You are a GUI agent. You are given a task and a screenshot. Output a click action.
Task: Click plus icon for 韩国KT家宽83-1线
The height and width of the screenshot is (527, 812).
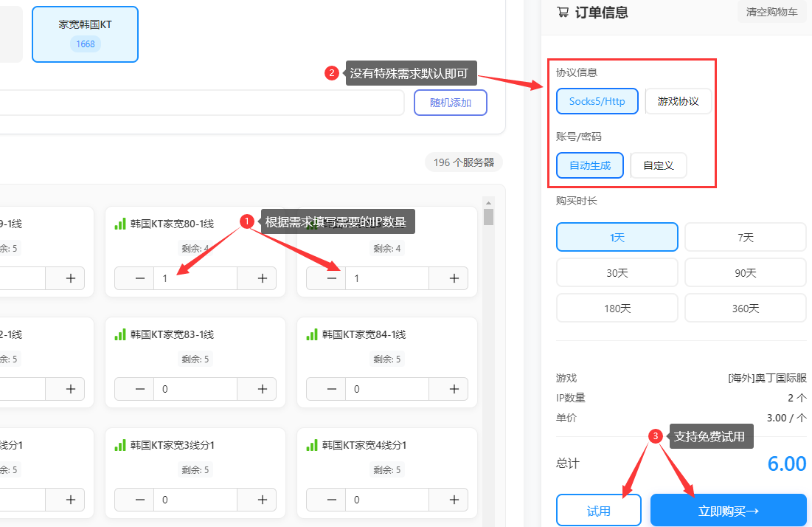[x=262, y=389]
